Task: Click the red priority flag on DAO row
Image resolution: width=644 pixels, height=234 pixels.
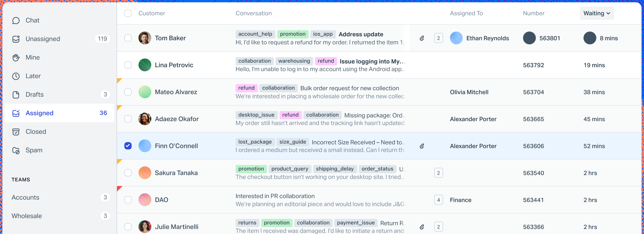Action: [119, 188]
